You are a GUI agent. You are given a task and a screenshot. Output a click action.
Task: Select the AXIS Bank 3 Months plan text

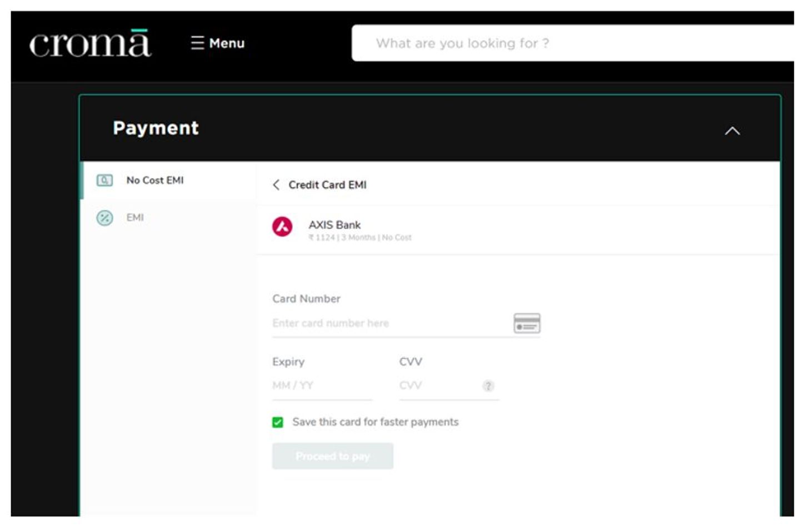point(360,238)
